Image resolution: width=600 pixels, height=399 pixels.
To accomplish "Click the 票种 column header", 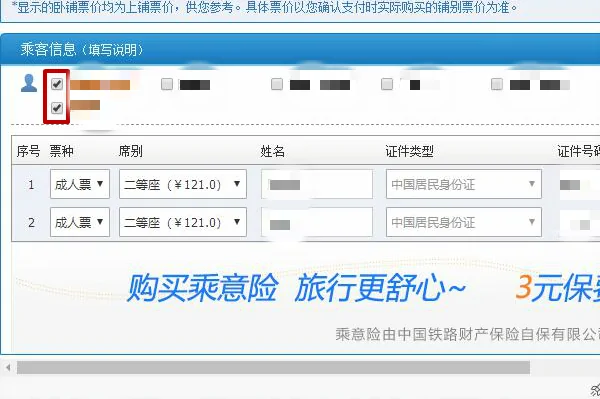I will (62, 151).
